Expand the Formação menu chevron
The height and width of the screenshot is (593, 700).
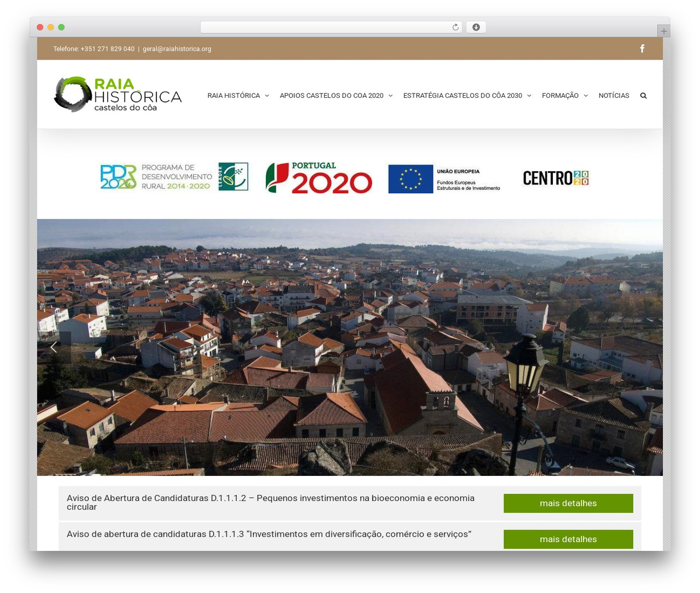(586, 96)
